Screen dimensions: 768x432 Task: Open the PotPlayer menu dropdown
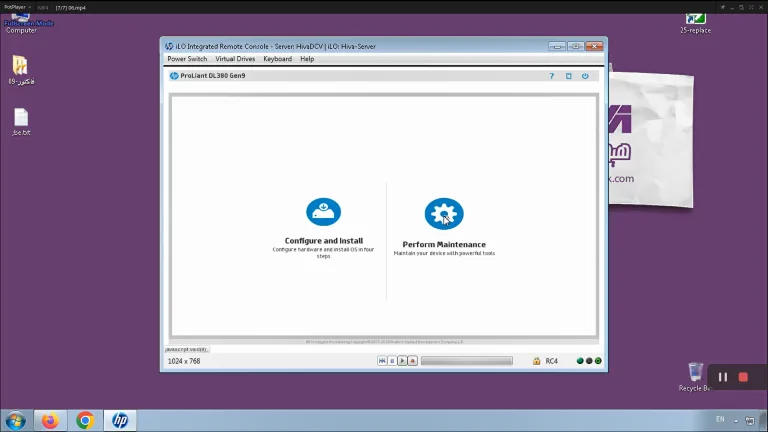click(18, 7)
